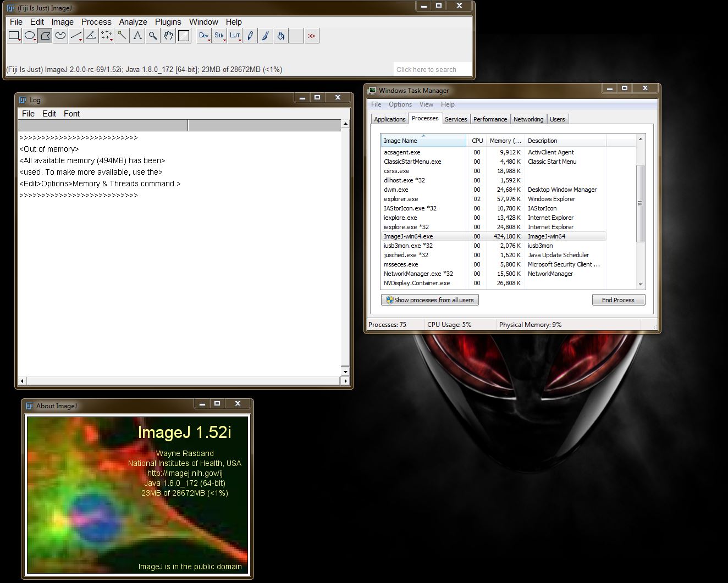Image resolution: width=728 pixels, height=583 pixels.
Task: Select the Magnifying glass tool
Action: (153, 36)
